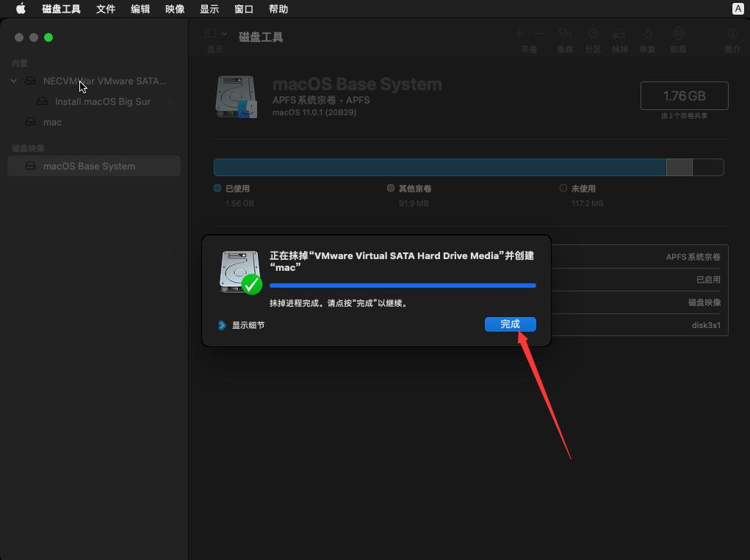Open the 窗口 menu
The image size is (750, 560).
[244, 9]
